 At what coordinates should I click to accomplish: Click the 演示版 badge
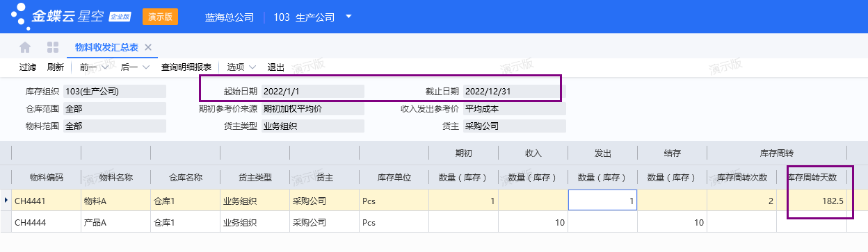pos(160,16)
